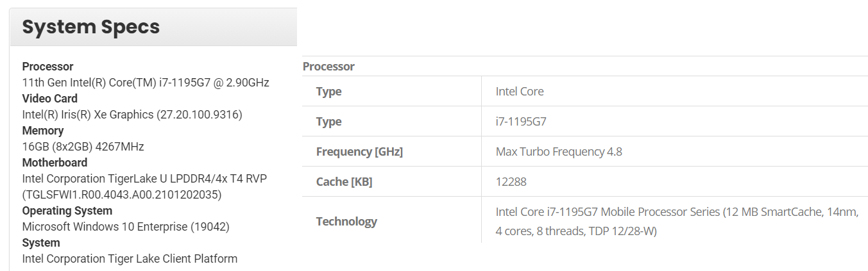Click the System Specs heading
The width and height of the screenshot is (868, 271).
click(x=90, y=27)
